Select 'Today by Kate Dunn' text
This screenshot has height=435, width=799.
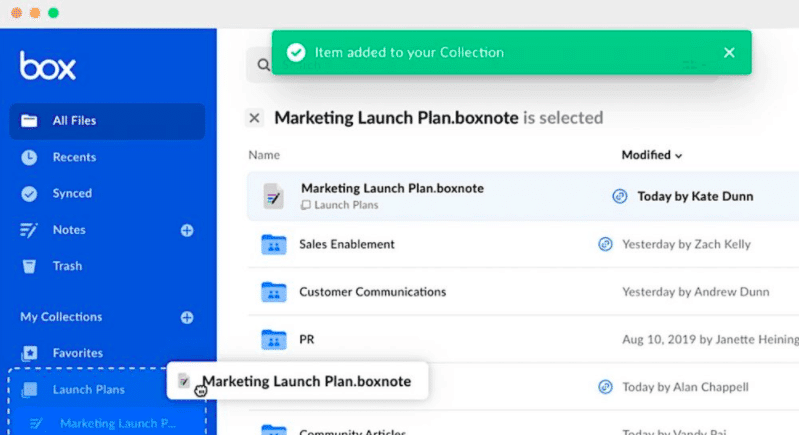click(695, 197)
